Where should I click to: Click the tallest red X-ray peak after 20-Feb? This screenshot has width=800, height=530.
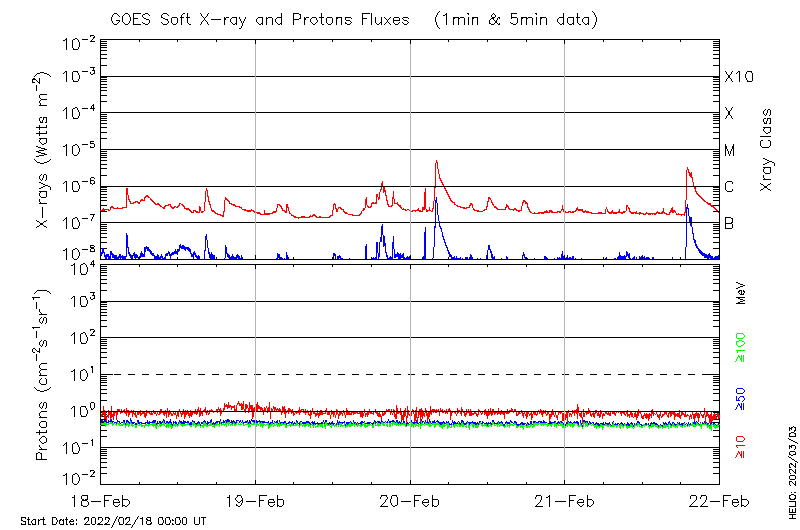click(x=436, y=162)
